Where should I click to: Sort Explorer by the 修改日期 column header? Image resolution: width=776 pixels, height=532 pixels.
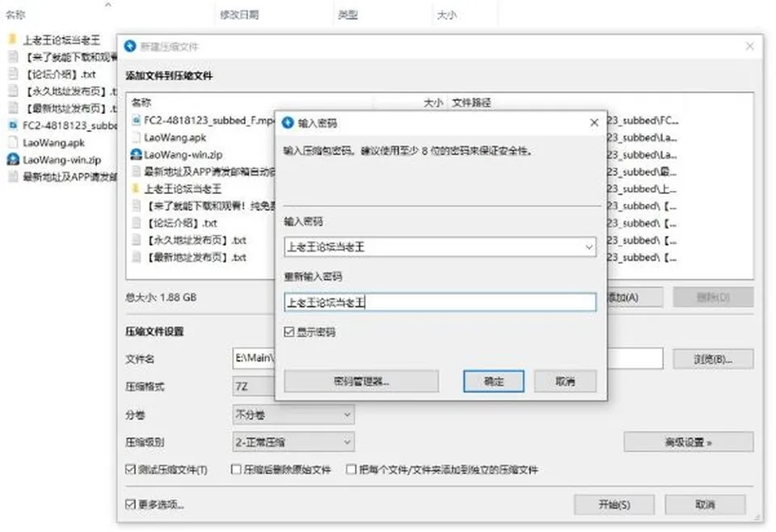(x=239, y=15)
